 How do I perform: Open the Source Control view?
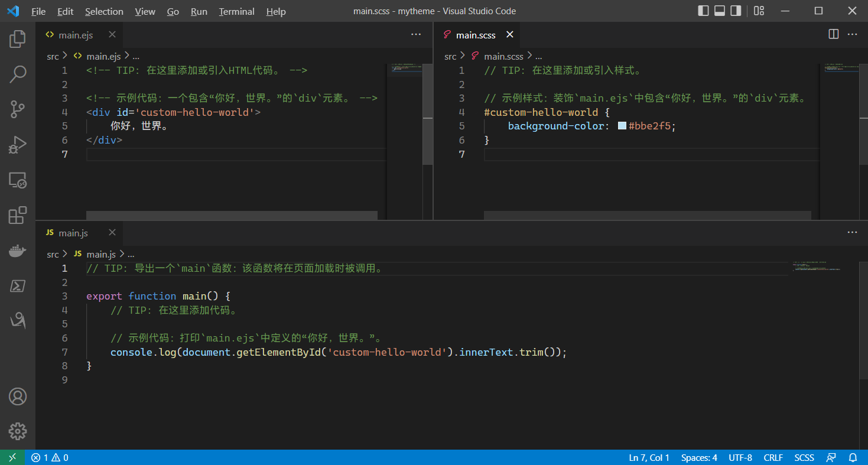point(18,109)
